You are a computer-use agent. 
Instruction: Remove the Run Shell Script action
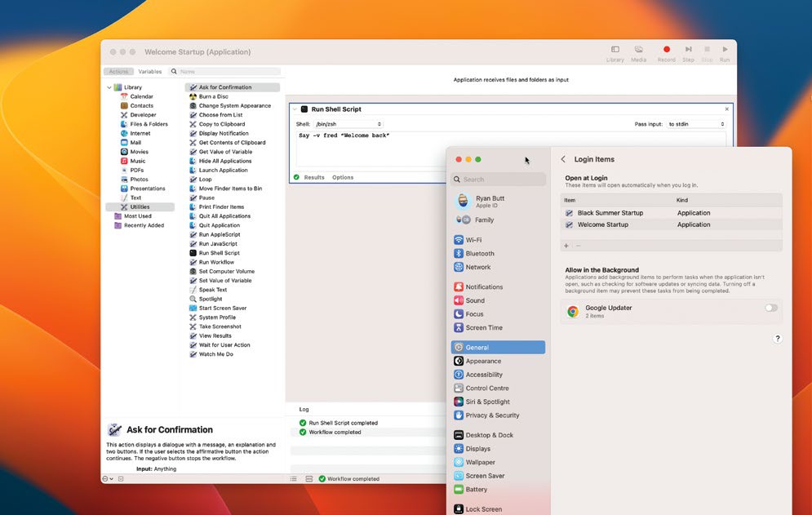[x=726, y=109]
